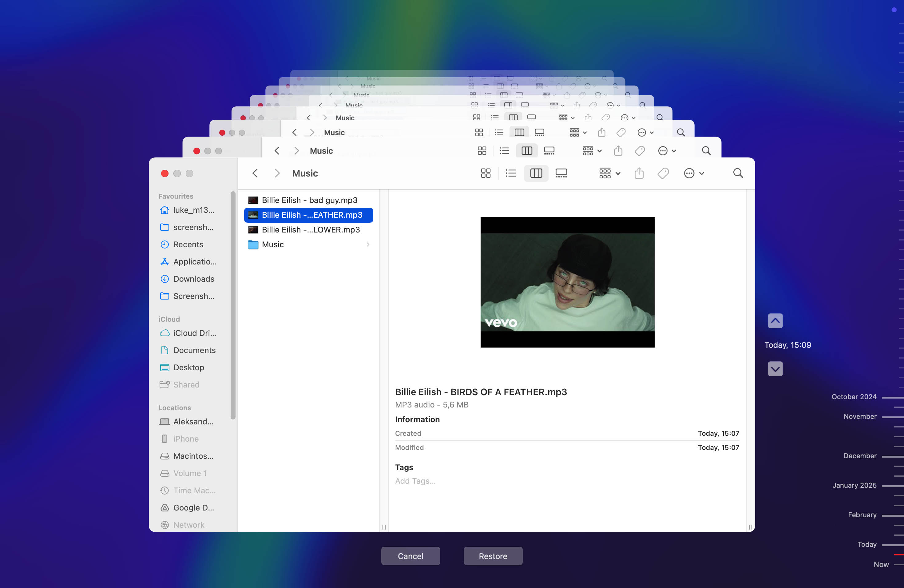Viewport: 904px width, 588px height.
Task: Expand the Music folder chevron
Action: tap(368, 244)
